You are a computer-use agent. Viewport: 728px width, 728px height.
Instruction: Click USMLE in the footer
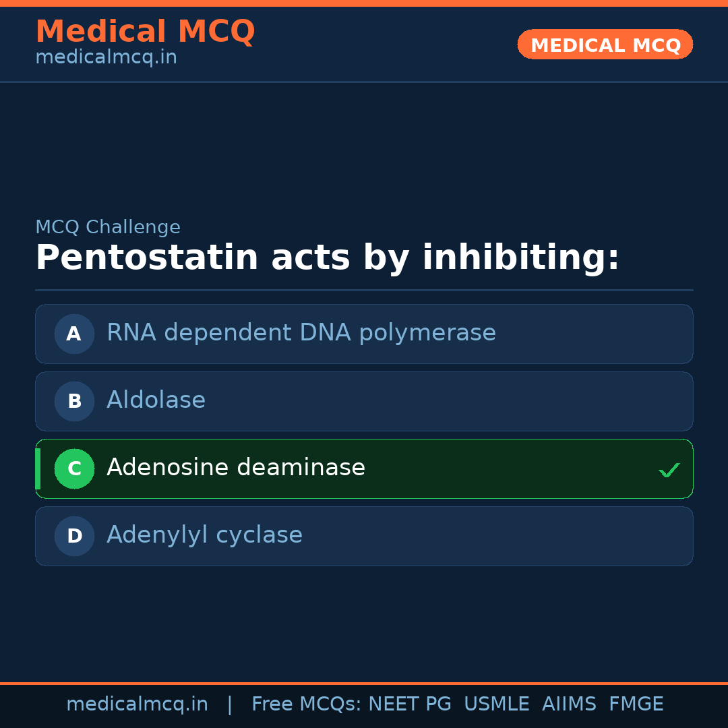coord(496,704)
